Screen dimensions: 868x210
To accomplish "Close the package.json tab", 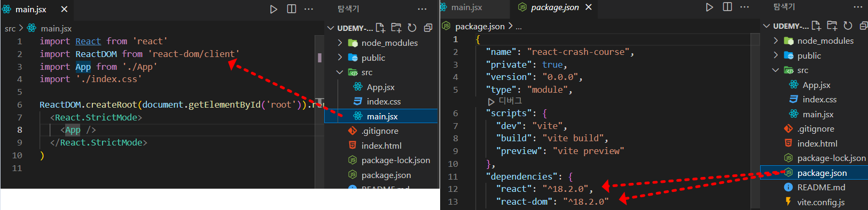I will coord(589,7).
